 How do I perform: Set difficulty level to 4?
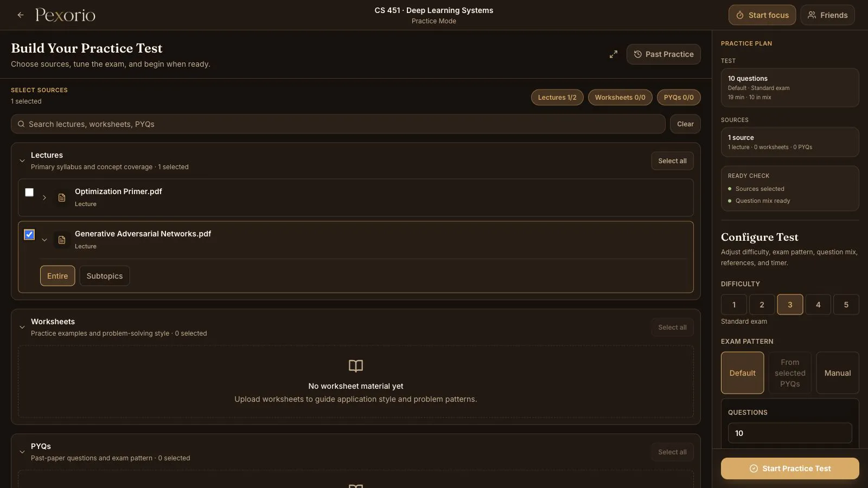(818, 305)
